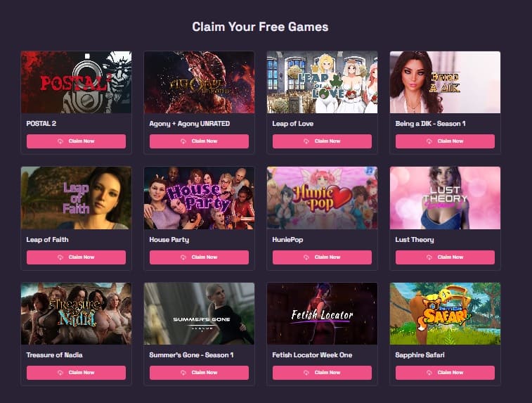Open the POSTAL 2 cover thumbnail
532x403 pixels.
[76, 82]
